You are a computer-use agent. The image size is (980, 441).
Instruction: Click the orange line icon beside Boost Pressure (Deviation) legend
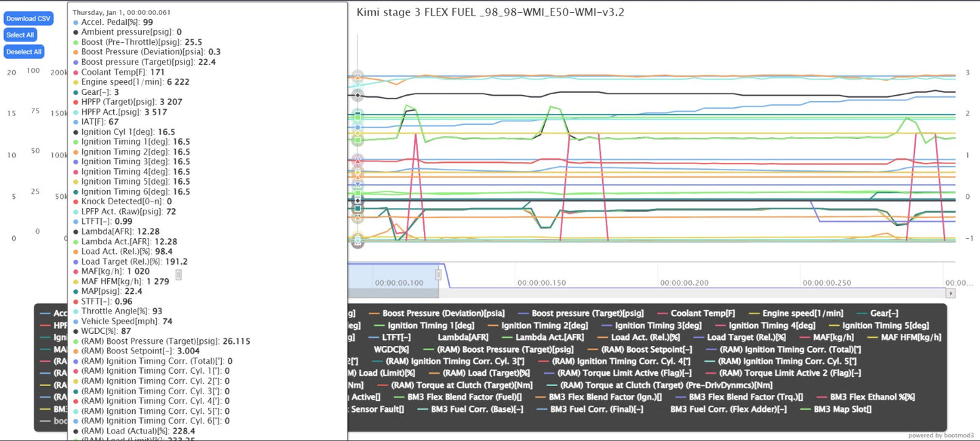point(374,313)
